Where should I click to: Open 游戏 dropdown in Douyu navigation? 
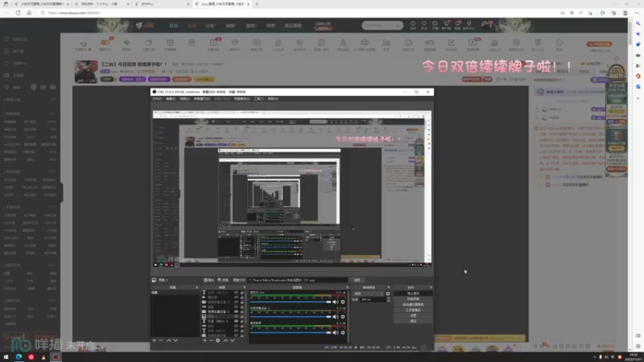[251, 26]
